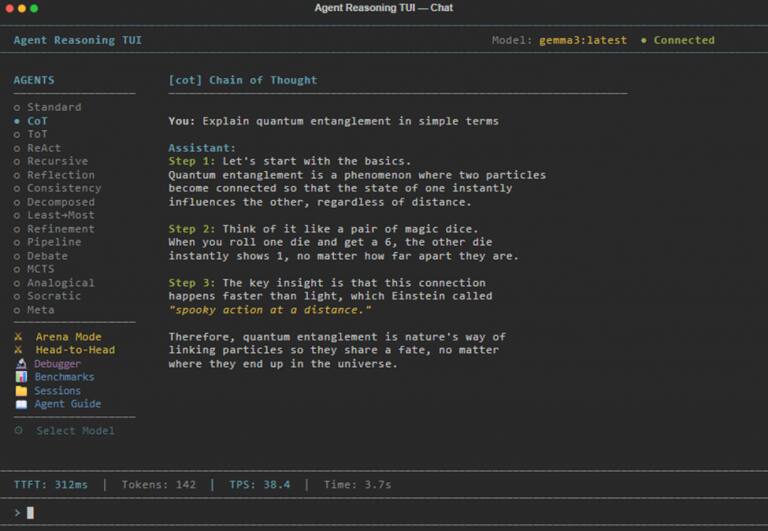
Task: Click the gemma3:latest model name
Action: 583,40
